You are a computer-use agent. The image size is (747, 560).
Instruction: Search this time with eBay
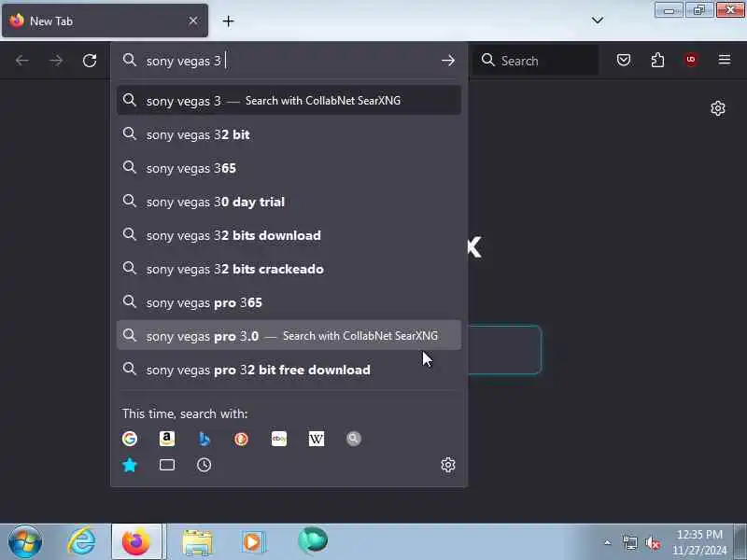tap(279, 439)
